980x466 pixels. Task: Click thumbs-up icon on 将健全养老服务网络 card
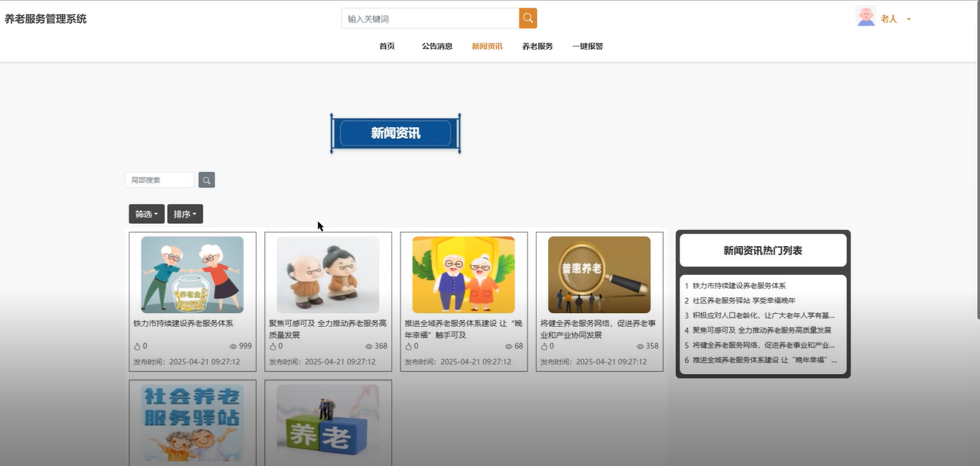543,346
